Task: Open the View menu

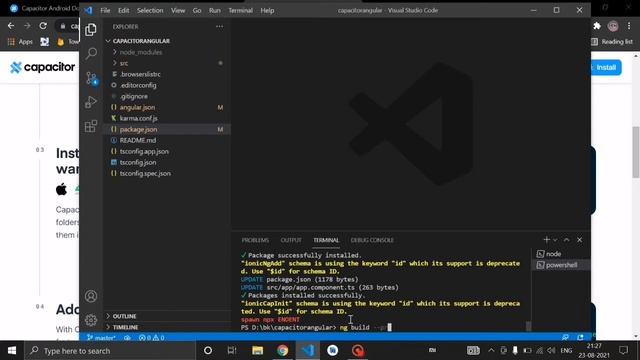Action: [178, 10]
